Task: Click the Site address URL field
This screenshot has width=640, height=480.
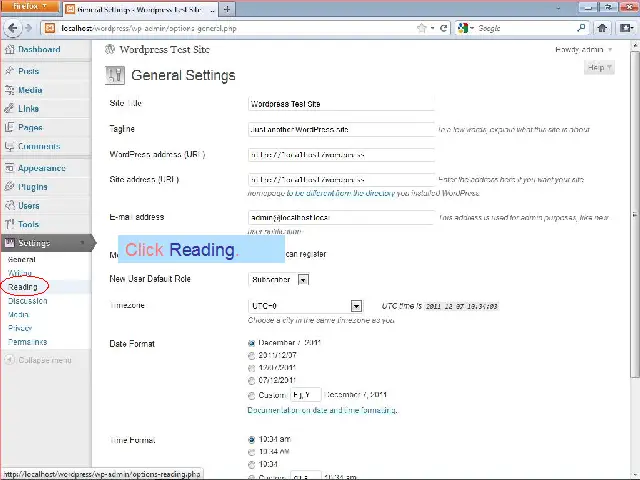Action: coord(341,180)
